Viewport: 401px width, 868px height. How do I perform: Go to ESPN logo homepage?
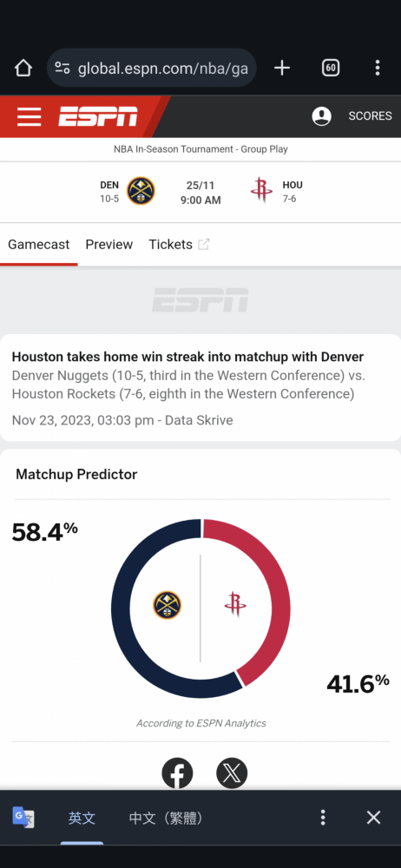(x=98, y=116)
